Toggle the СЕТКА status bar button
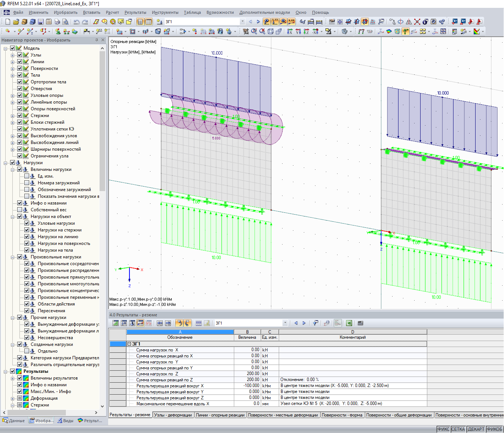 pyautogui.click(x=458, y=429)
